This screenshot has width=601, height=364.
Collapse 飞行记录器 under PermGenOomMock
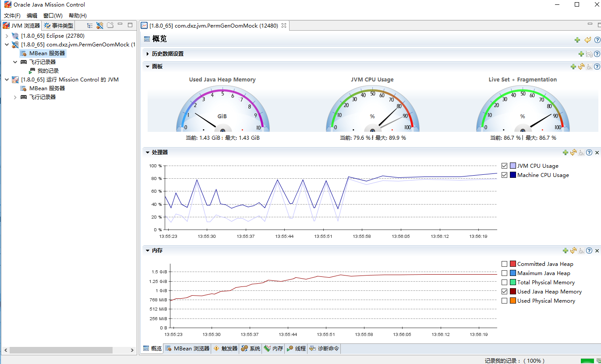pyautogui.click(x=15, y=62)
